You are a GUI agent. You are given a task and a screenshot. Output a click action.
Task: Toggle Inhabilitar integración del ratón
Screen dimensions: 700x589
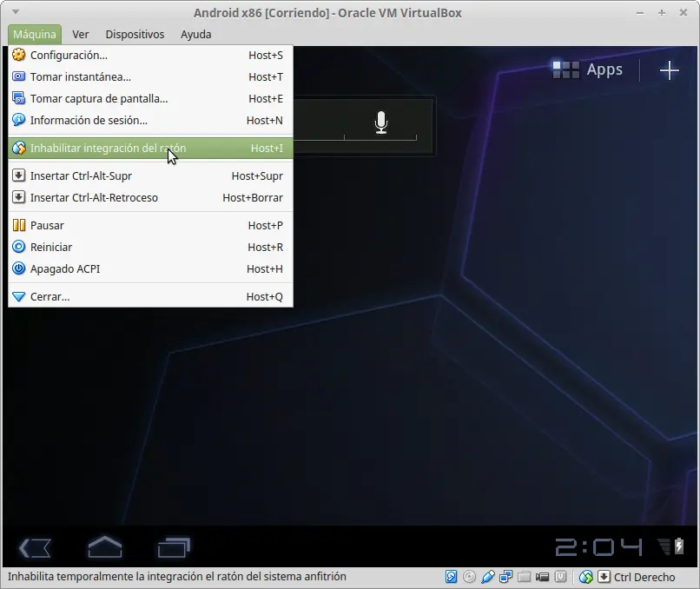[150, 149]
